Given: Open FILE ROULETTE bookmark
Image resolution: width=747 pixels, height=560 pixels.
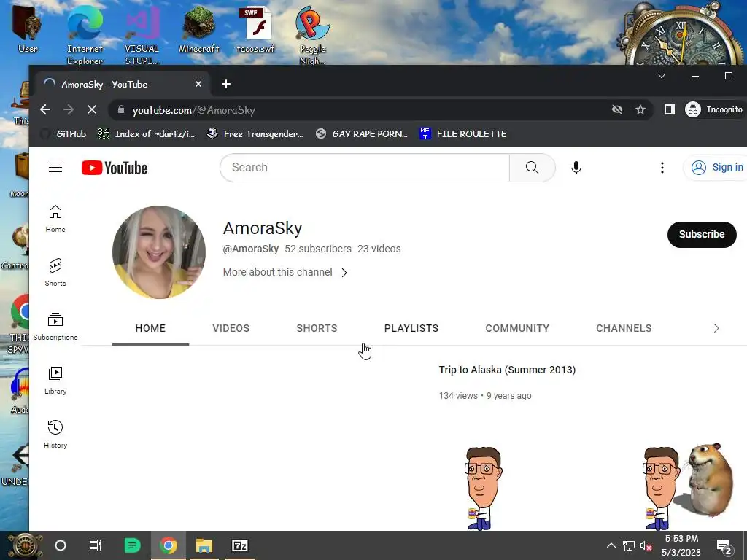Looking at the screenshot, I should click(x=463, y=134).
